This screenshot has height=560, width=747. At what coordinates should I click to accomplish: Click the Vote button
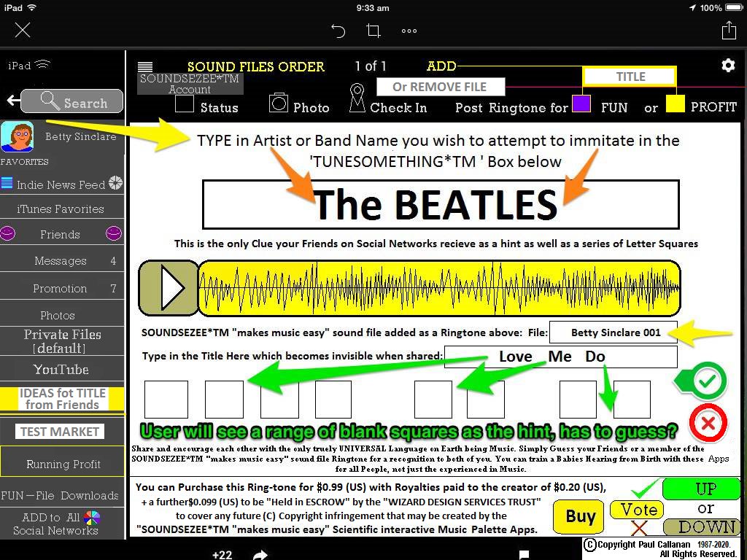pos(637,510)
